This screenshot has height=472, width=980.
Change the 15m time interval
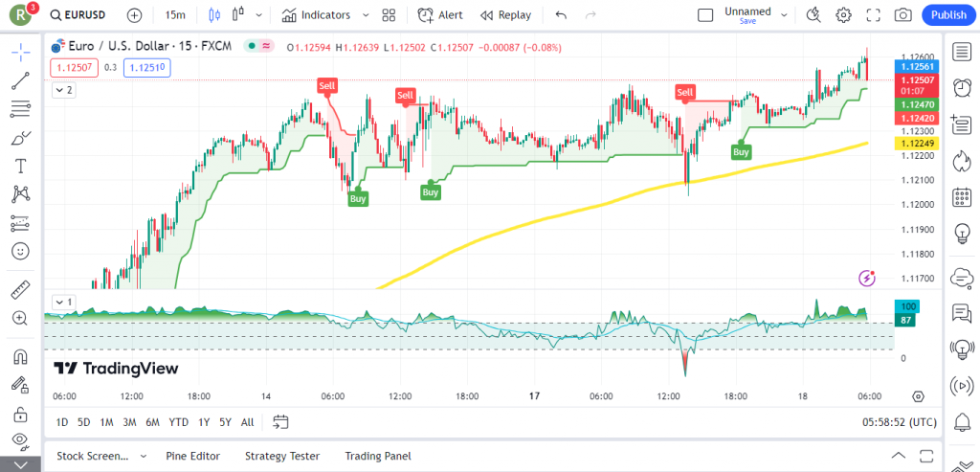(x=175, y=15)
